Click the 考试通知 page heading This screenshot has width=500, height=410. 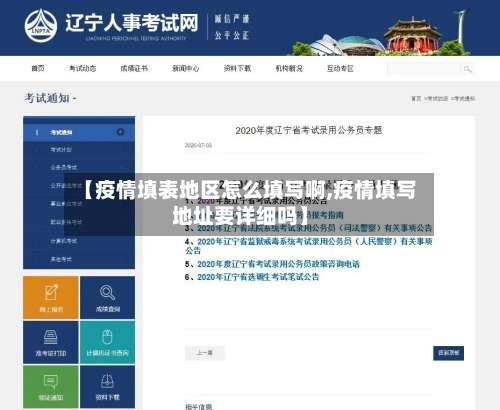pos(47,98)
